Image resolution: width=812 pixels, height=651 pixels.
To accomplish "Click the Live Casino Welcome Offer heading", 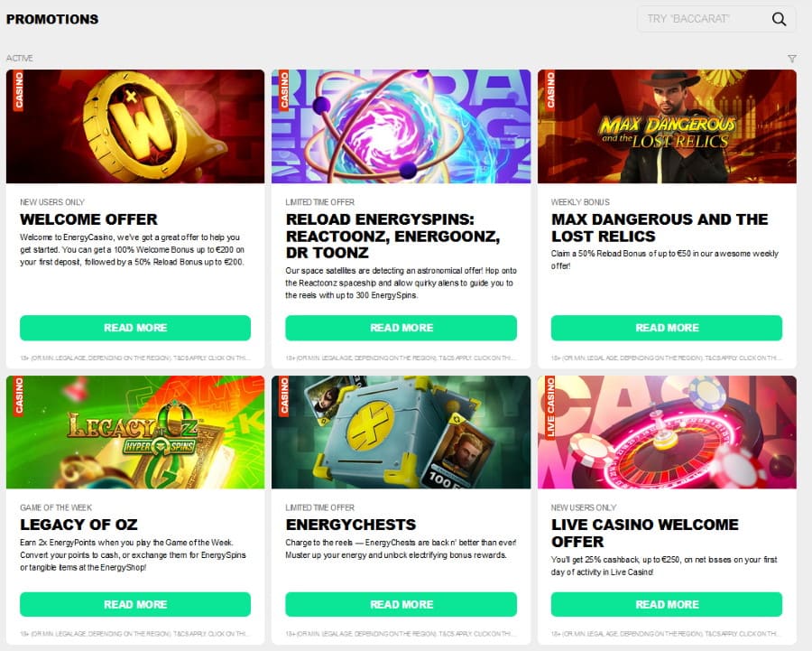I will (645, 533).
